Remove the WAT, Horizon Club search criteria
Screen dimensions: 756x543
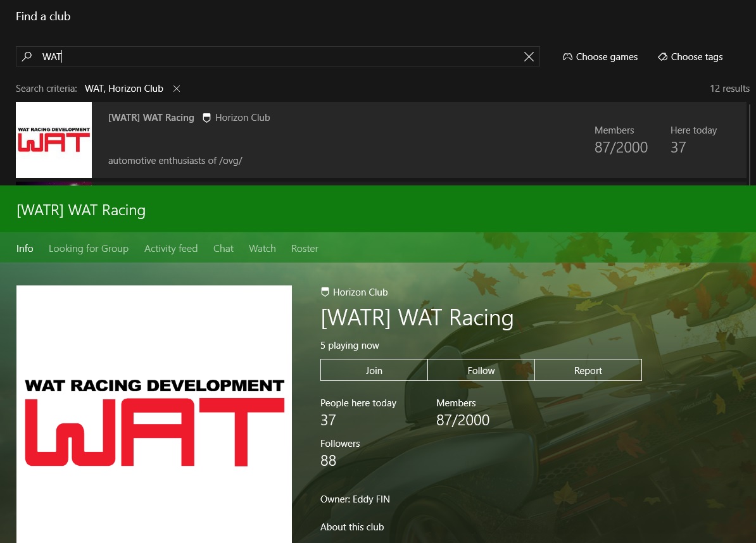click(x=177, y=89)
